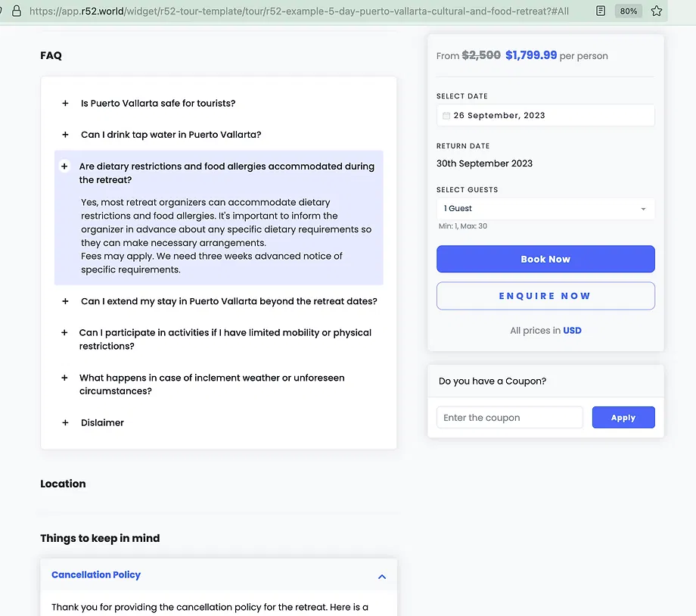Click plus icon beside tap water question

pyautogui.click(x=65, y=135)
